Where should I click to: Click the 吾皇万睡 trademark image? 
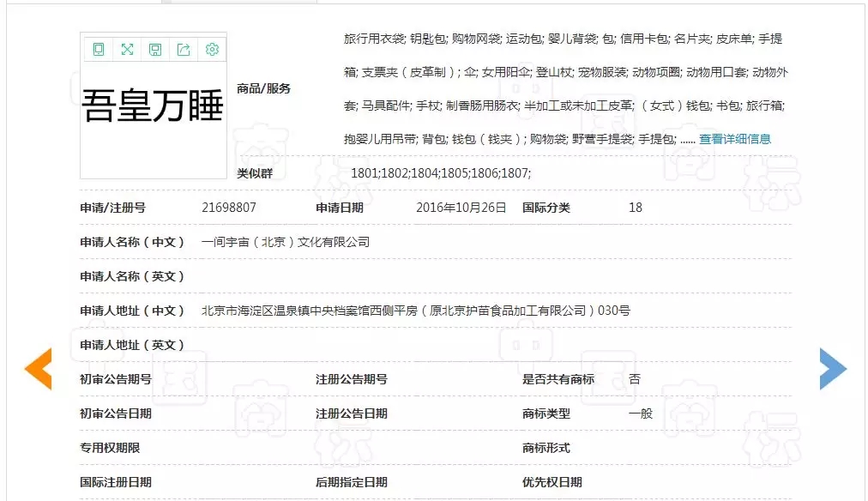154,106
